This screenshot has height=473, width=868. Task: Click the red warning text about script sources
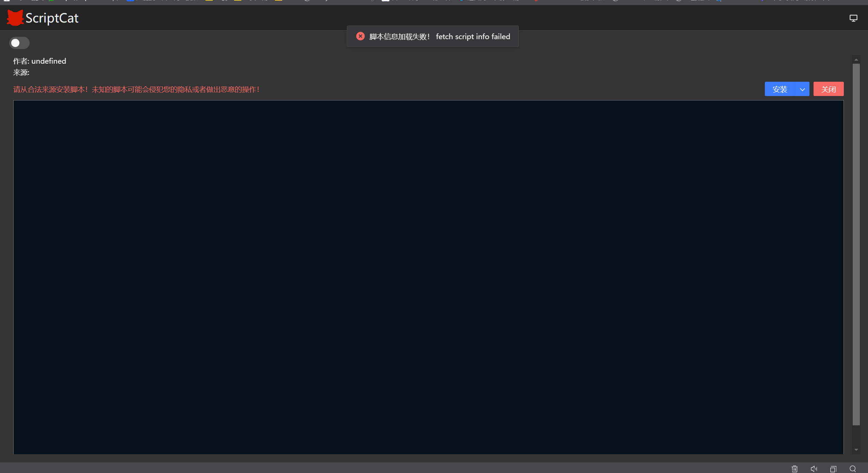coord(136,89)
